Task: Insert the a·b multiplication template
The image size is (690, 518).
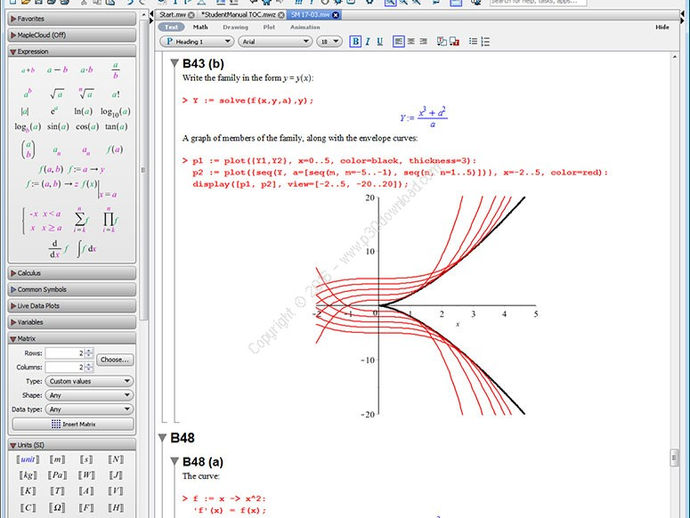Action: [x=87, y=70]
